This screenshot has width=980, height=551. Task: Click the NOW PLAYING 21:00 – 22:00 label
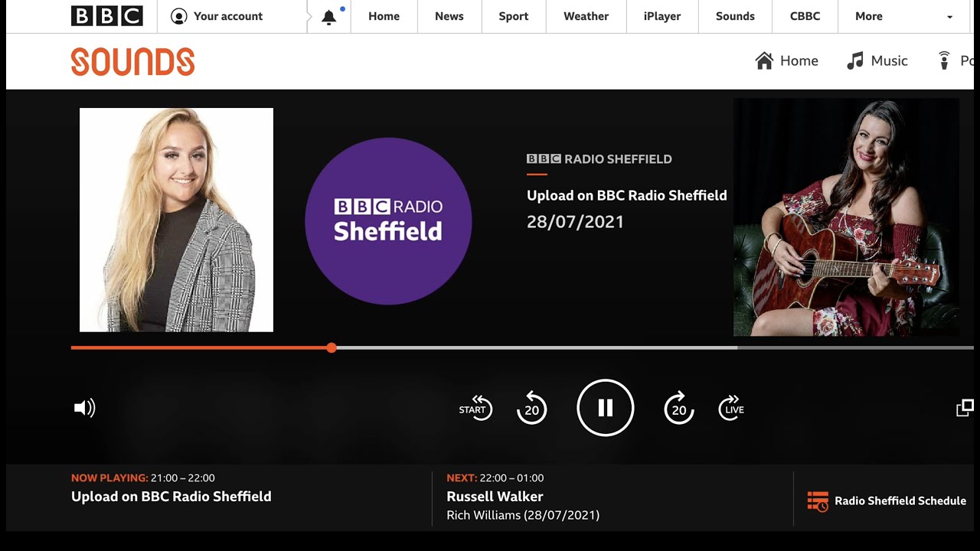pyautogui.click(x=143, y=478)
